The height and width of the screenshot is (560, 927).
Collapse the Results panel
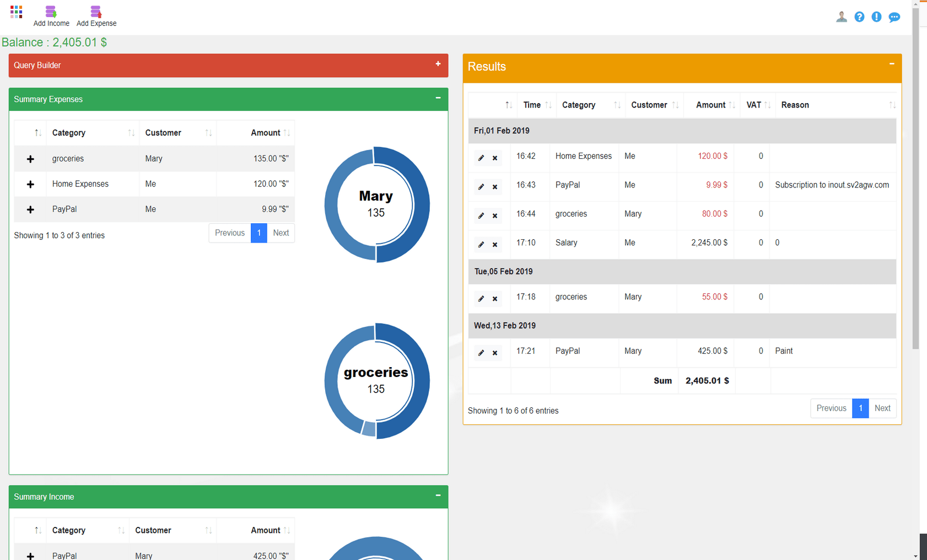[x=892, y=64]
